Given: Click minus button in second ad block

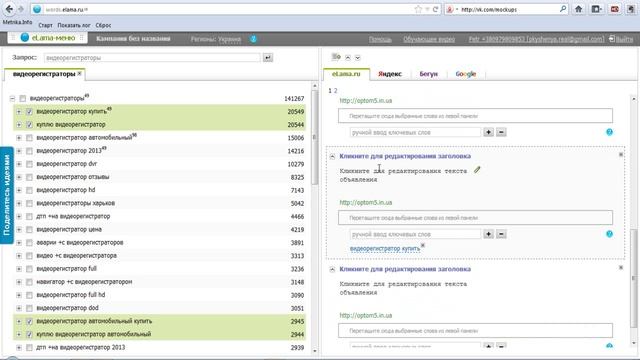Looking at the screenshot, I should coord(501,234).
